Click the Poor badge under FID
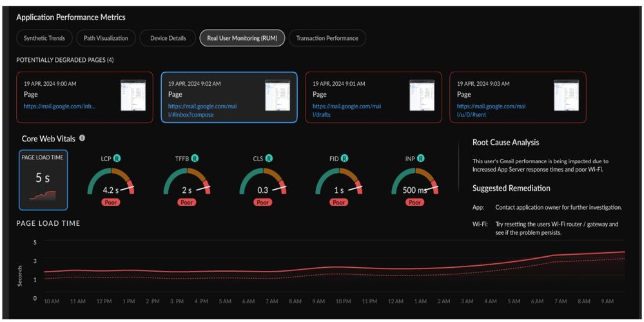The image size is (644, 322). pos(339,203)
